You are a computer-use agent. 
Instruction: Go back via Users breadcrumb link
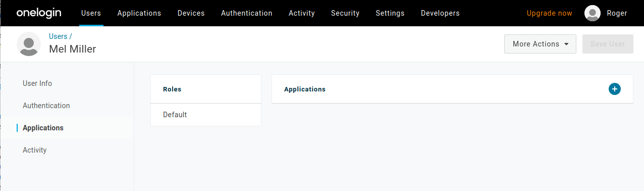pos(58,36)
